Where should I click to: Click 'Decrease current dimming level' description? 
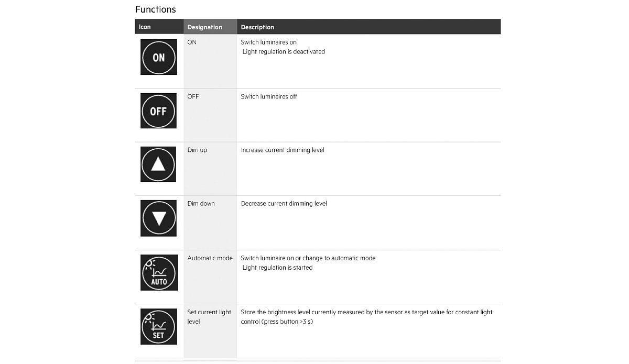[284, 204]
